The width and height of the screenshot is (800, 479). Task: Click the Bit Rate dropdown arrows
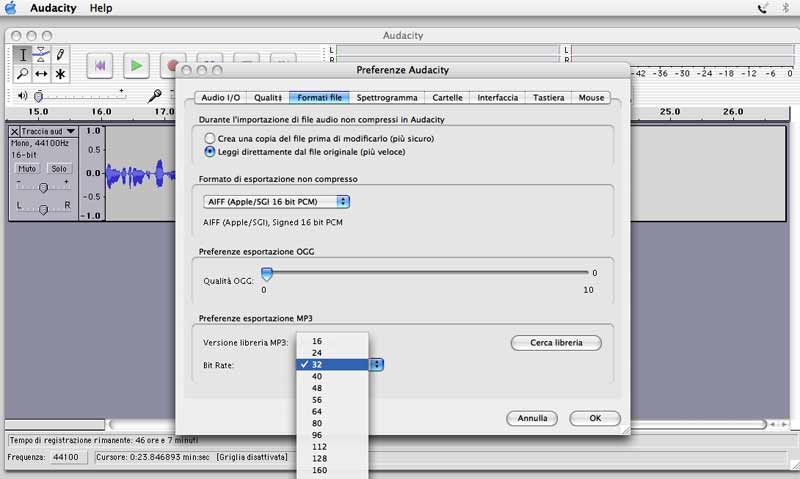[377, 365]
